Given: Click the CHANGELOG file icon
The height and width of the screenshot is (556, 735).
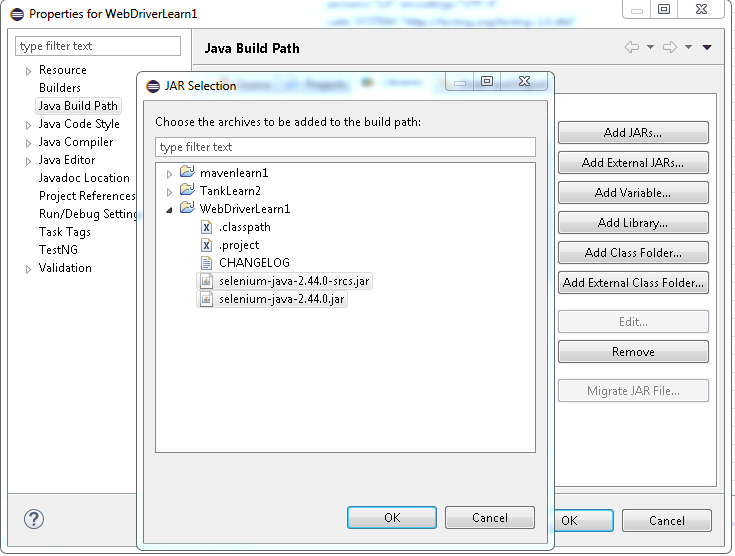Looking at the screenshot, I should pos(206,263).
